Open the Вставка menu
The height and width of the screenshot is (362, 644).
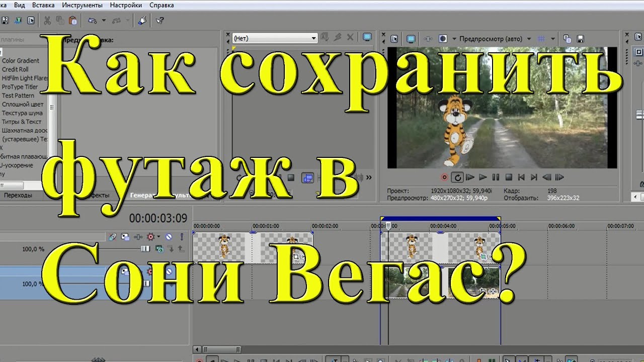coord(43,5)
